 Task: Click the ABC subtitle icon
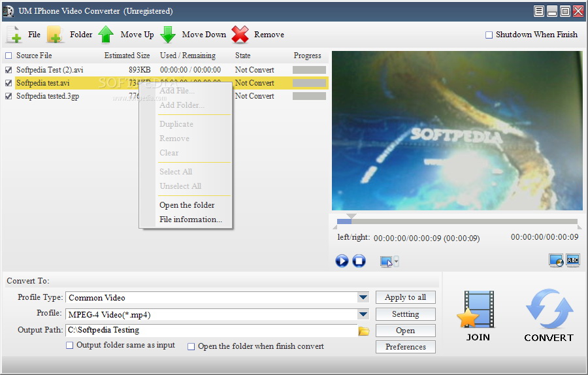point(572,260)
